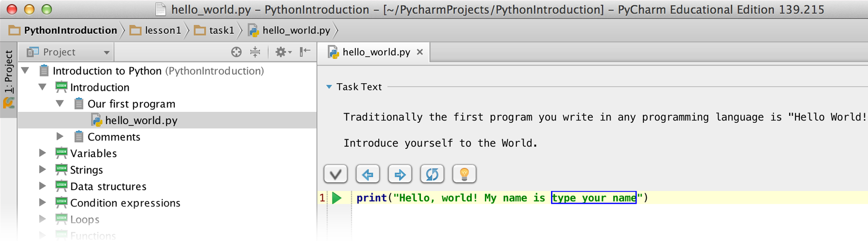The height and width of the screenshot is (241, 868).
Task: Show hint using the lightbulb icon
Action: click(464, 174)
